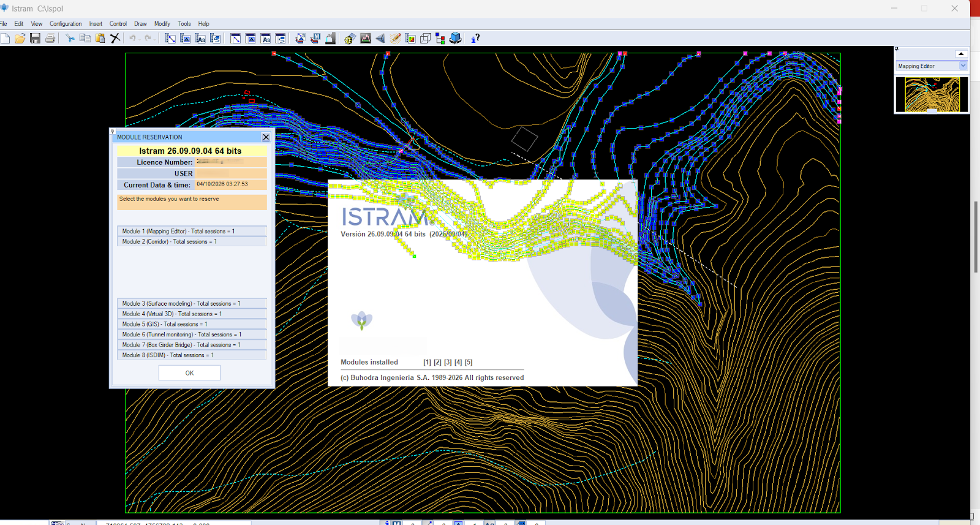Viewport: 980px width, 525px height.
Task: Open the film reel toolbar icon
Action: [x=350, y=38]
